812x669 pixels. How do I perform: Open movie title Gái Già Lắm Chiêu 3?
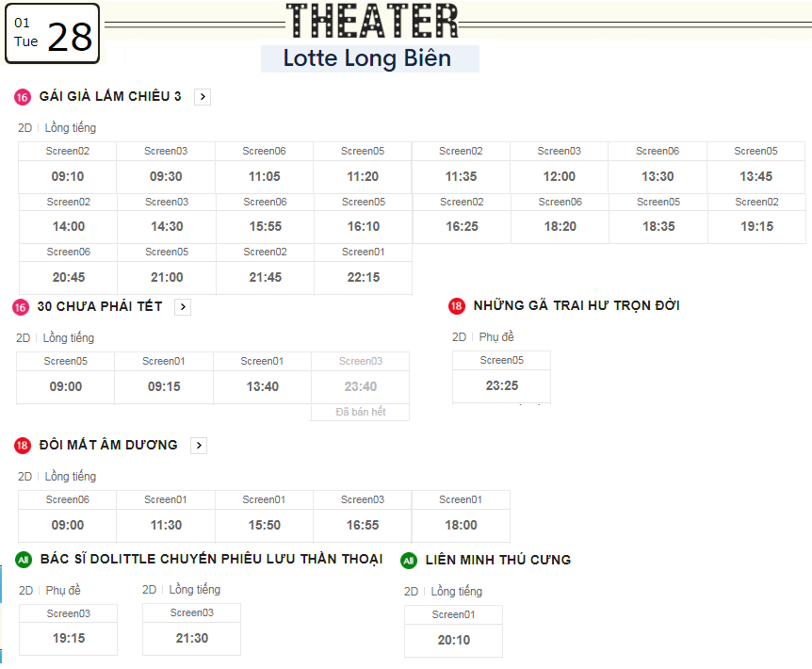[110, 96]
